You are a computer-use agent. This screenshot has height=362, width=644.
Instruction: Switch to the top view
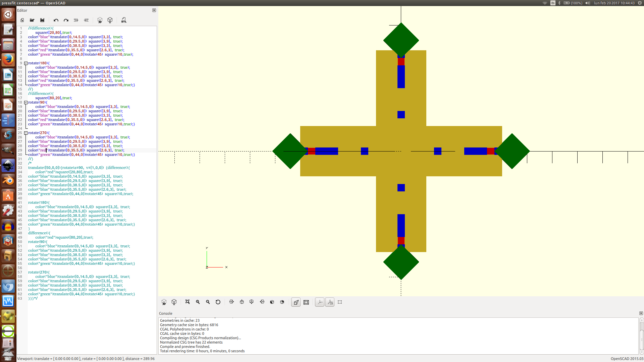point(242,302)
